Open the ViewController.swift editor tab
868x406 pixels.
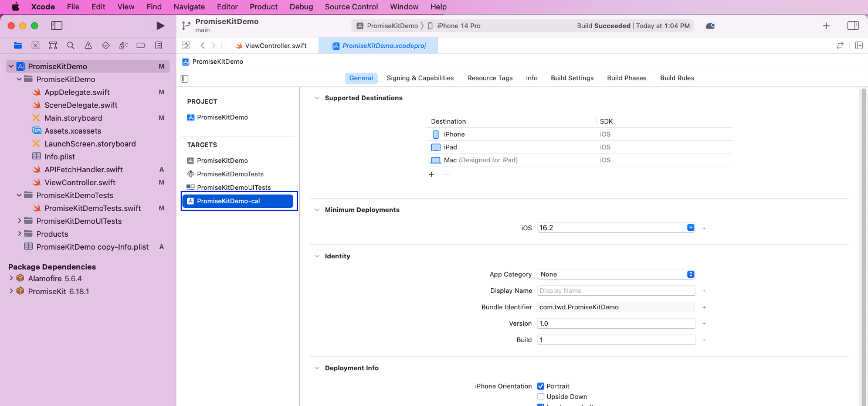tap(270, 46)
